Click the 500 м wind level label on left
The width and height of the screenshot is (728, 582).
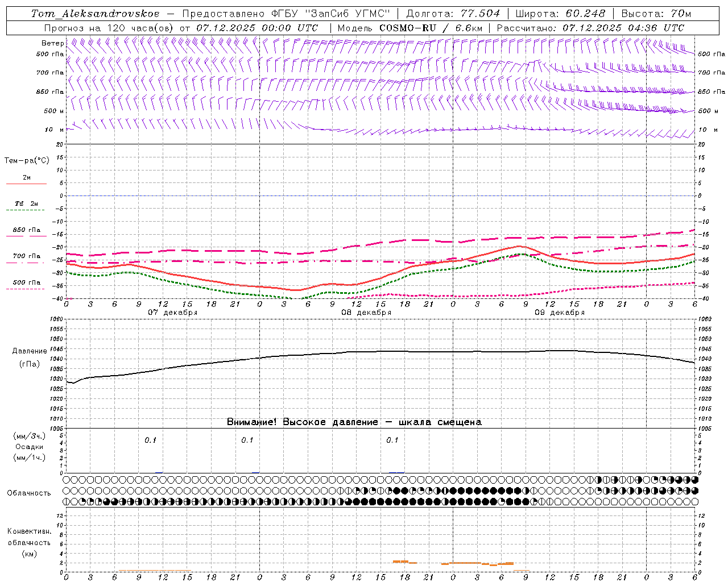pos(54,111)
